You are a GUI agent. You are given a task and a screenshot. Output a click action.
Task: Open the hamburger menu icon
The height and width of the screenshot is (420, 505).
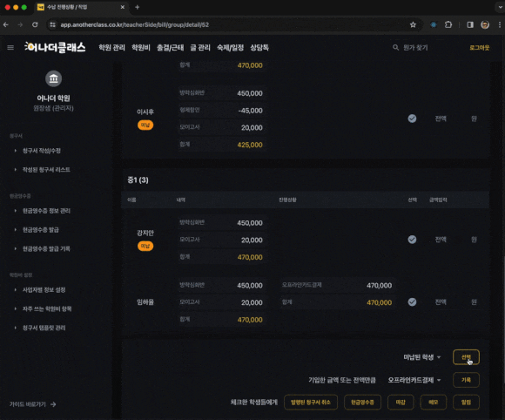pos(10,48)
